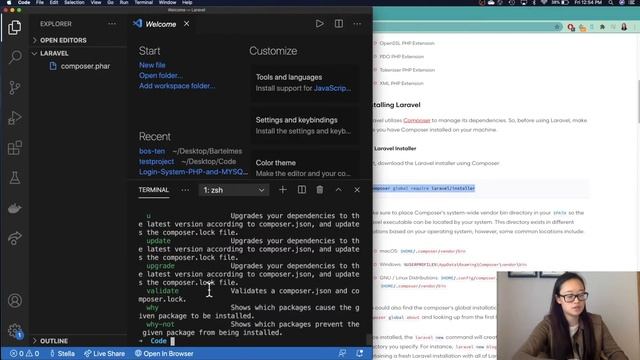640x360 pixels.
Task: Click Live Share in status bar
Action: click(104, 354)
